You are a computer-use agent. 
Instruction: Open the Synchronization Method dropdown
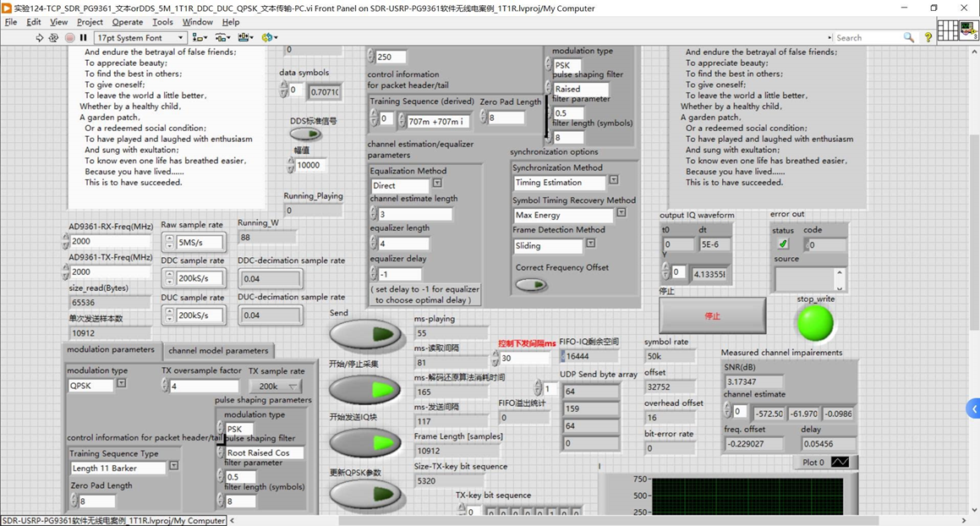coord(614,179)
